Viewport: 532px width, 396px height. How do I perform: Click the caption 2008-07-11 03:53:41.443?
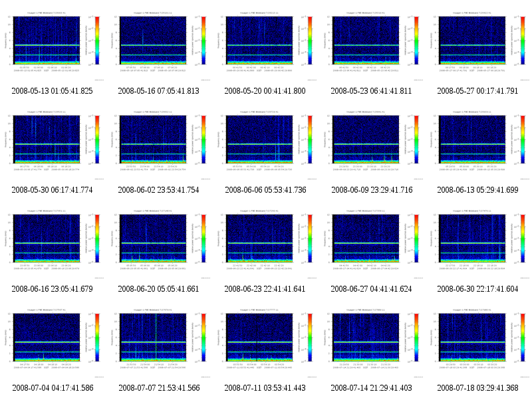[265, 388]
